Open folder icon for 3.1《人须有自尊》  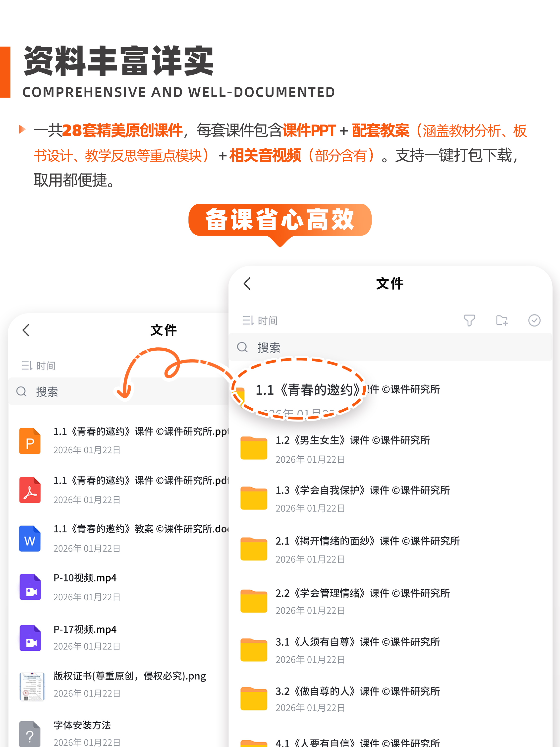coord(254,650)
